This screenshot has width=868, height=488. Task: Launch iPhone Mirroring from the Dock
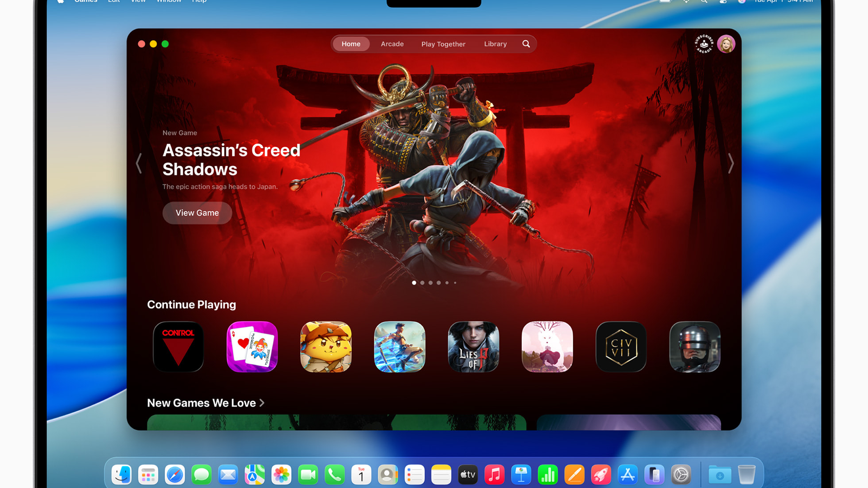tap(655, 475)
